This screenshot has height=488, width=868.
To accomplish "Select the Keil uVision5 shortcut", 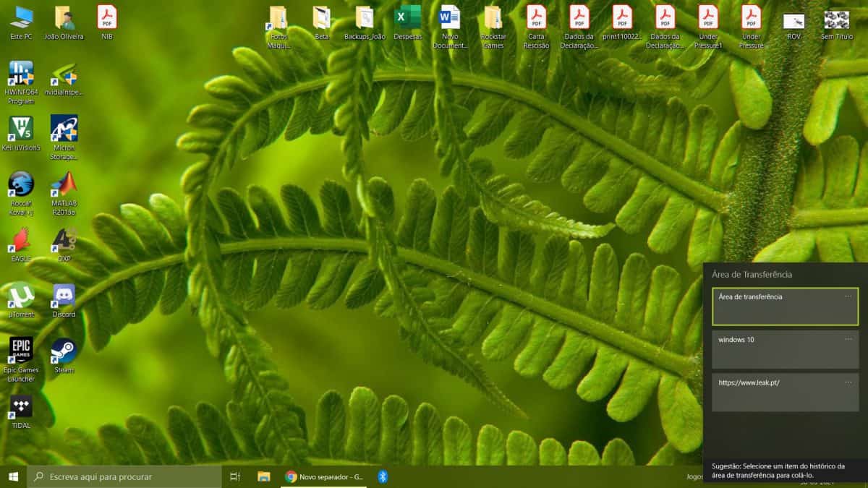I will (20, 129).
